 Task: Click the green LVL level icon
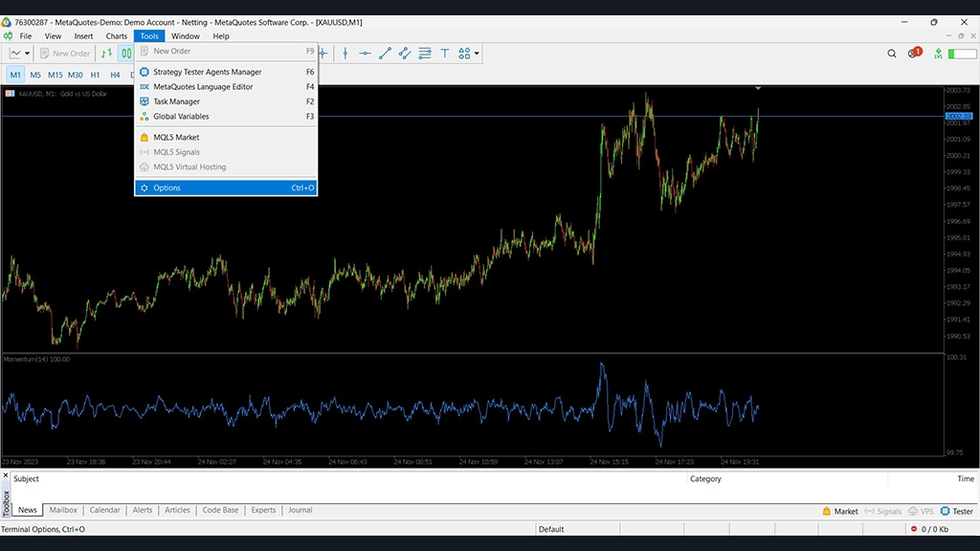coord(938,54)
